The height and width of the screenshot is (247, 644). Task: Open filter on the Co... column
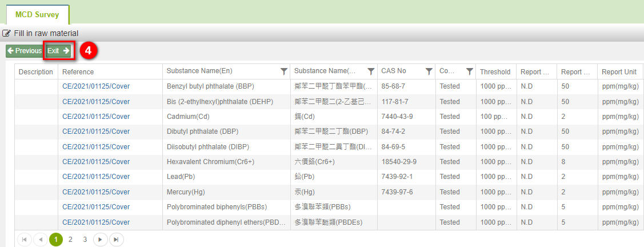pyautogui.click(x=470, y=71)
